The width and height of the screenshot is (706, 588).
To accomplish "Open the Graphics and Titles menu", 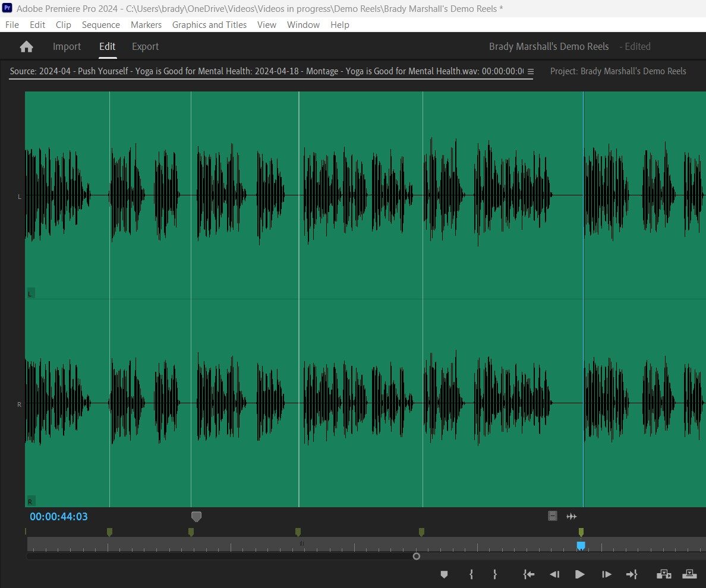I will click(x=209, y=25).
